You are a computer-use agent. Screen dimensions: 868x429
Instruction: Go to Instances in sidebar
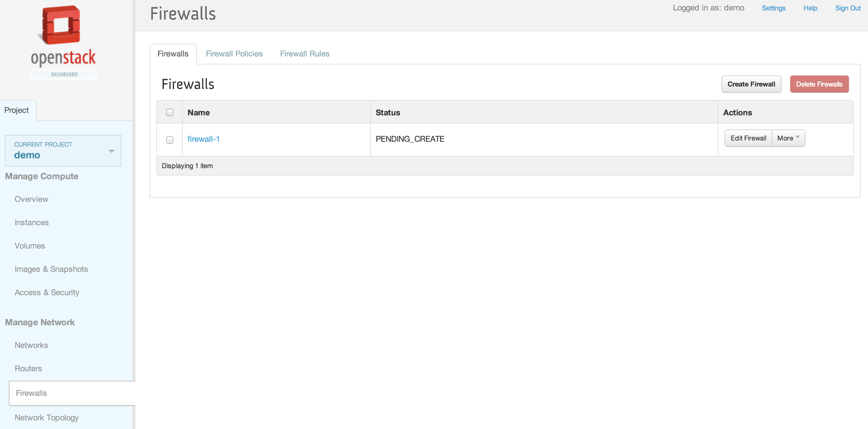click(x=32, y=222)
